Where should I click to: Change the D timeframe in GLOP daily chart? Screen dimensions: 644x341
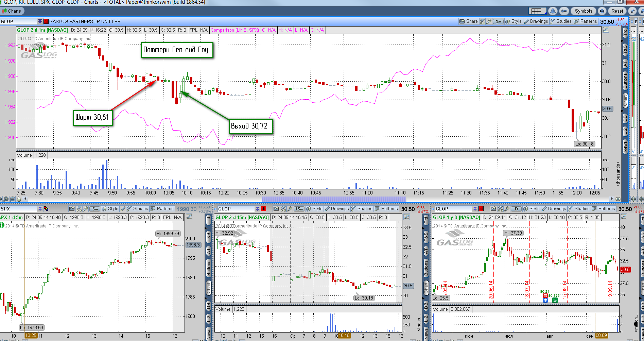click(517, 209)
